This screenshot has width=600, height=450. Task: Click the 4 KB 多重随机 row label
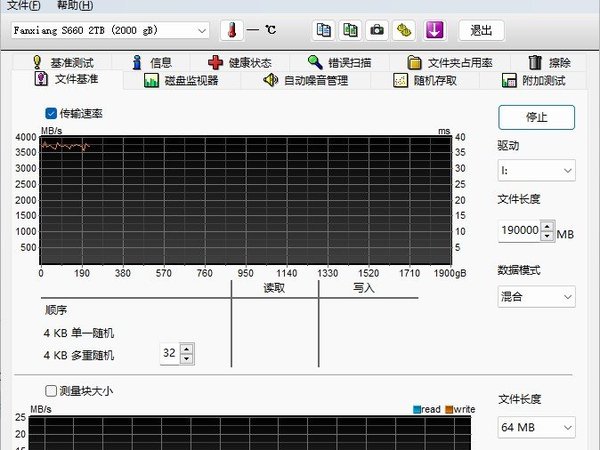pyautogui.click(x=79, y=355)
